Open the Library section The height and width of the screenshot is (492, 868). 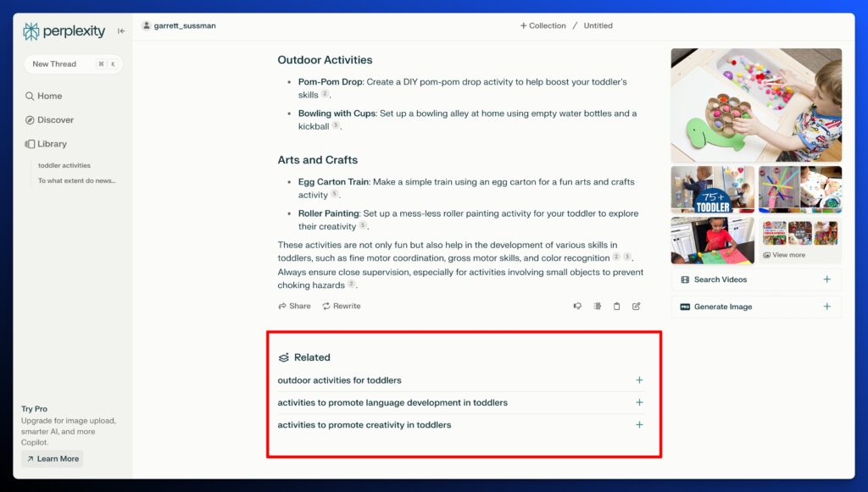tap(52, 144)
